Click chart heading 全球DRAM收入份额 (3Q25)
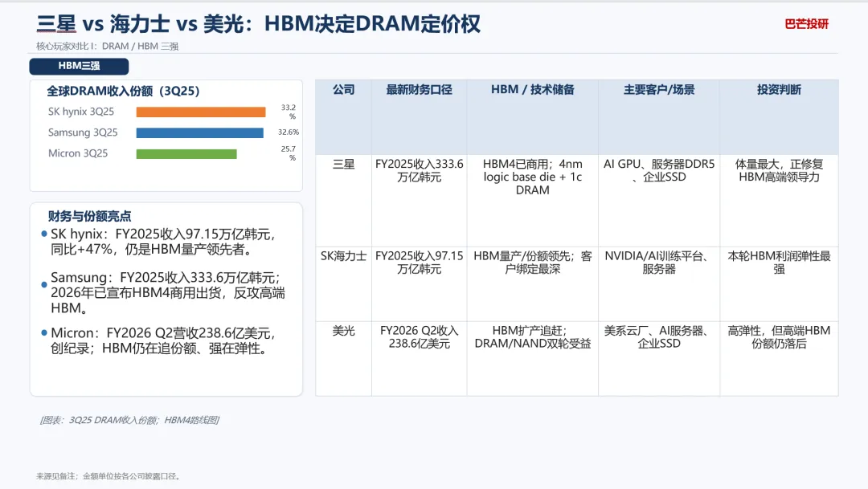Viewport: 868px width, 489px height. [123, 91]
